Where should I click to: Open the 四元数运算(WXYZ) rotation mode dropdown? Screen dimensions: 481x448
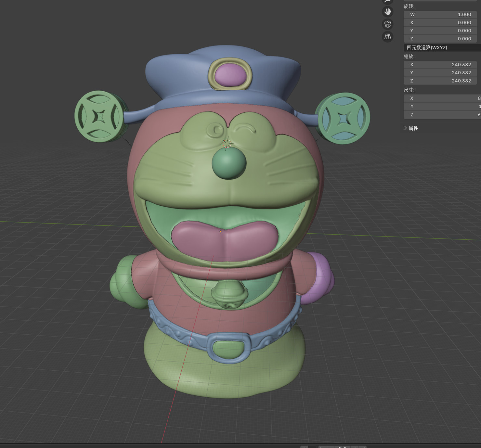pyautogui.click(x=442, y=47)
